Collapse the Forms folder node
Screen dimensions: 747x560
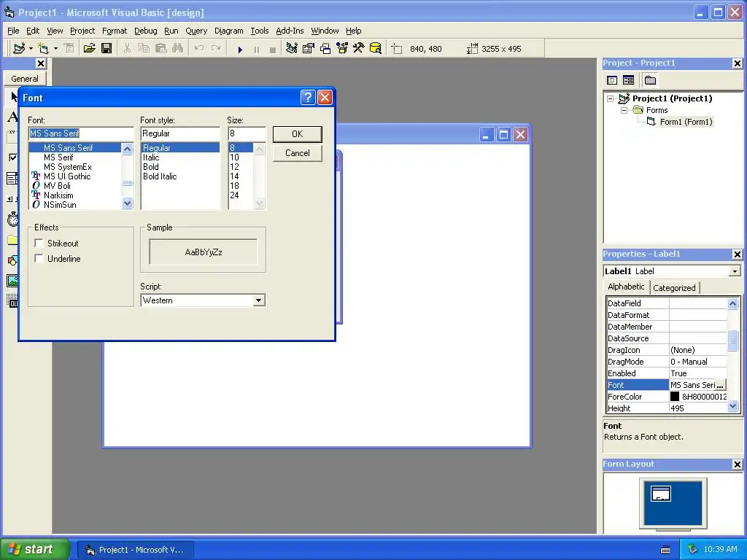pos(624,110)
